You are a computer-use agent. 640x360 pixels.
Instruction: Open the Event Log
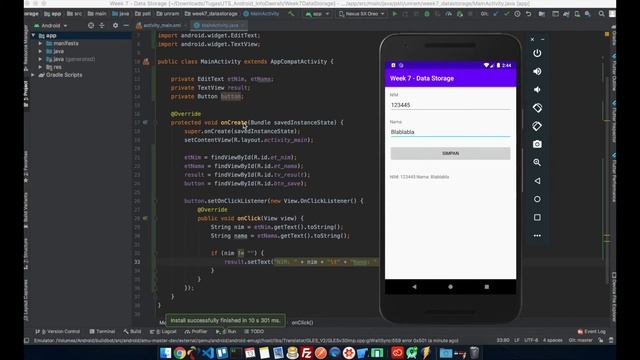(x=592, y=331)
